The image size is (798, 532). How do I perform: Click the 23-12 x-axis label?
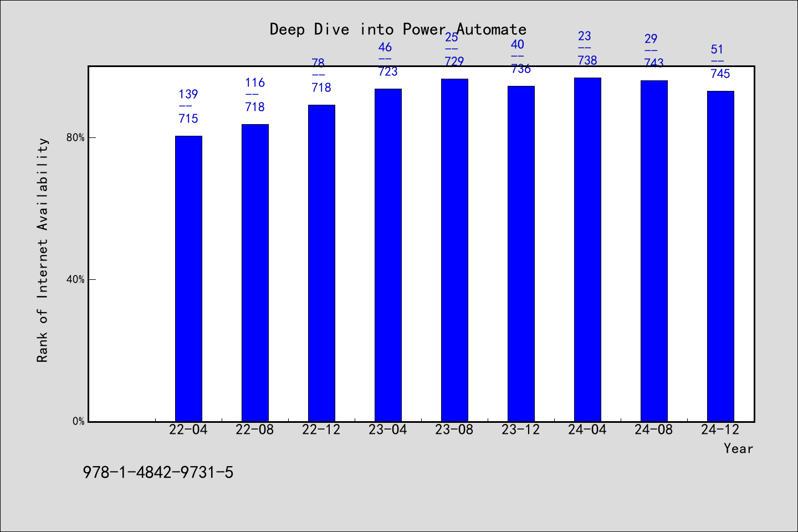pyautogui.click(x=521, y=429)
